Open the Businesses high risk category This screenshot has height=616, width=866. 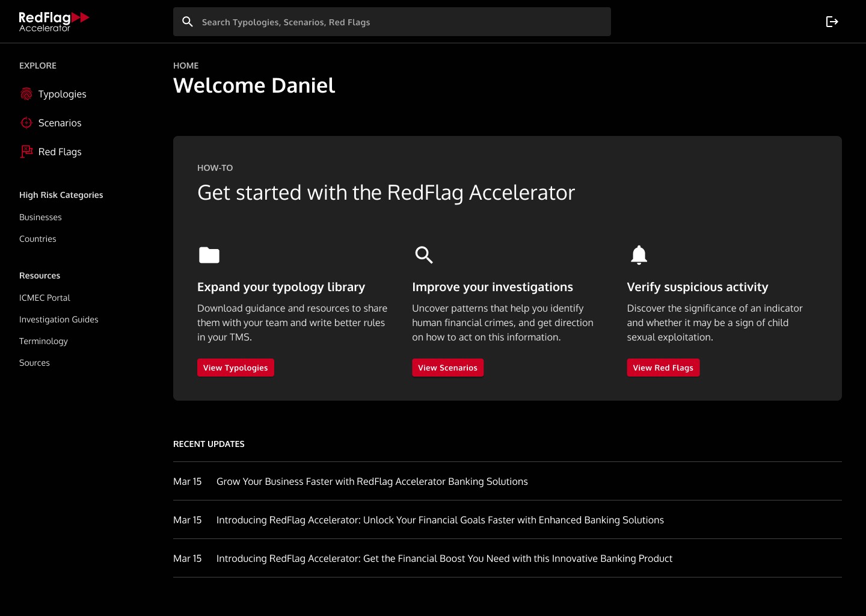(40, 217)
